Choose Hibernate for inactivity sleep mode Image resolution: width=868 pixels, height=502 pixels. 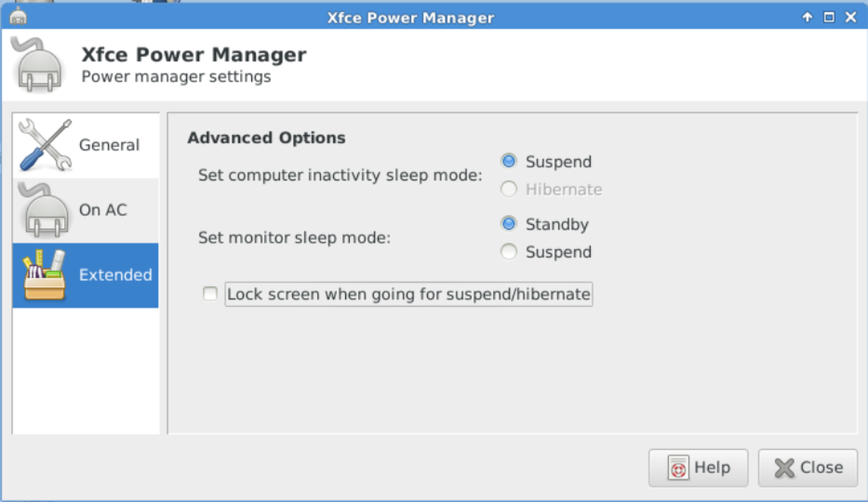(x=509, y=190)
